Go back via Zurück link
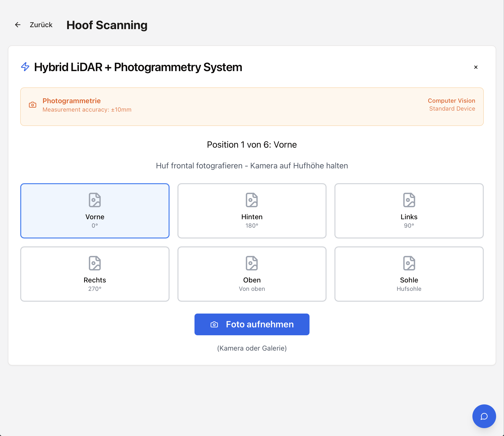The height and width of the screenshot is (436, 504). pyautogui.click(x=41, y=25)
